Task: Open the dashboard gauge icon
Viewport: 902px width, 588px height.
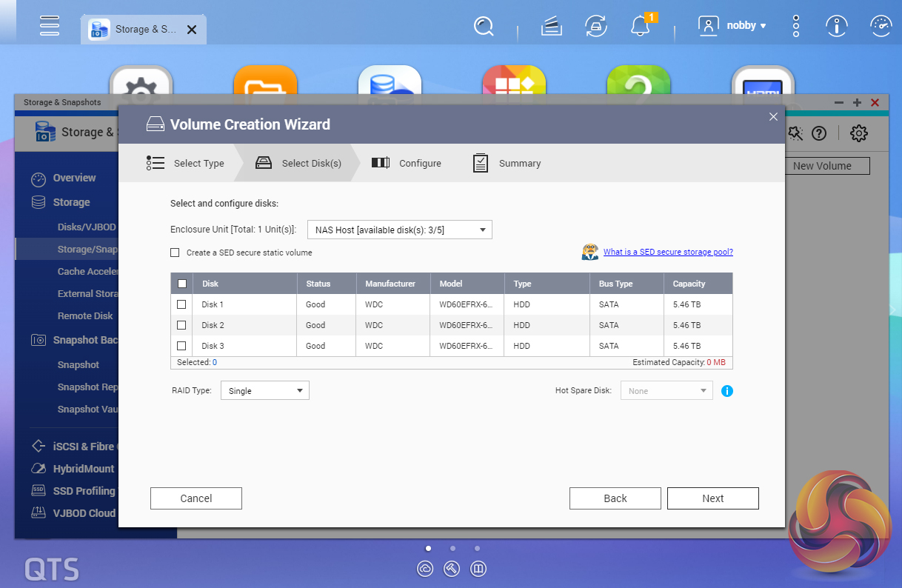Action: 881,27
